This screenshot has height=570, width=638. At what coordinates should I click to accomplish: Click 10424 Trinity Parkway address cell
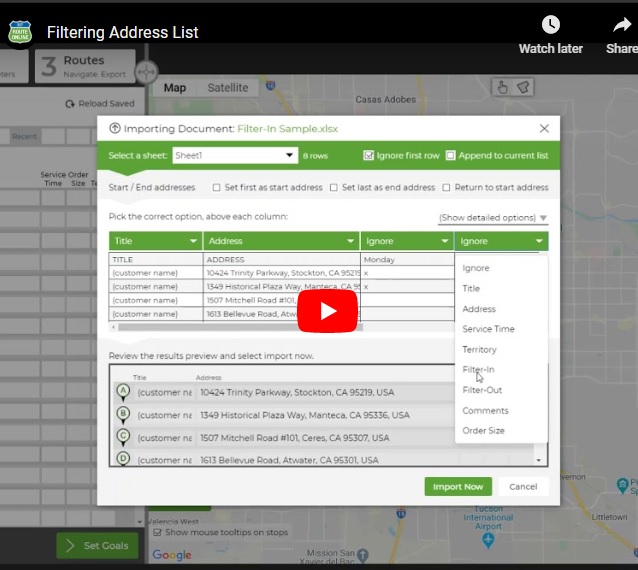coord(282,273)
